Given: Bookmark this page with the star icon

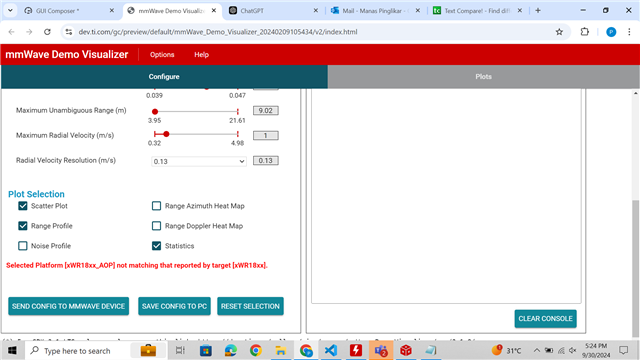Looking at the screenshot, I should tap(559, 32).
